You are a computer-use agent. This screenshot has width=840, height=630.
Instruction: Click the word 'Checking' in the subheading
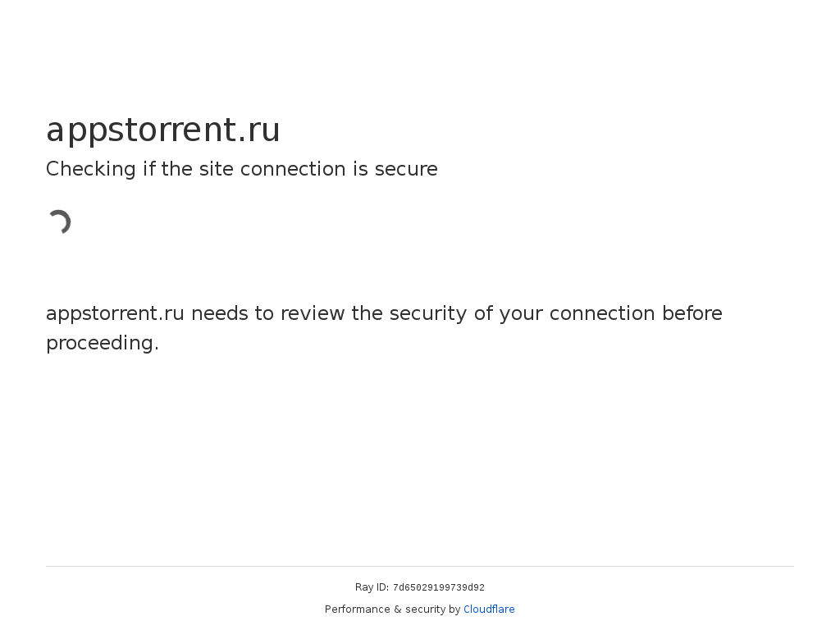coord(91,169)
